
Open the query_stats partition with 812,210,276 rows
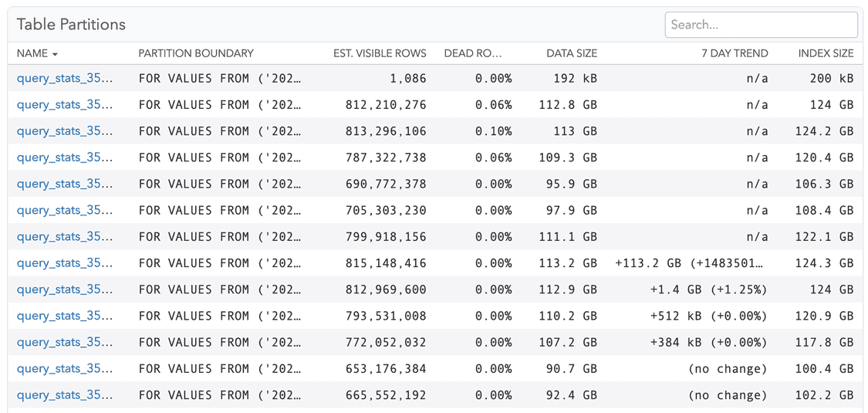click(65, 105)
